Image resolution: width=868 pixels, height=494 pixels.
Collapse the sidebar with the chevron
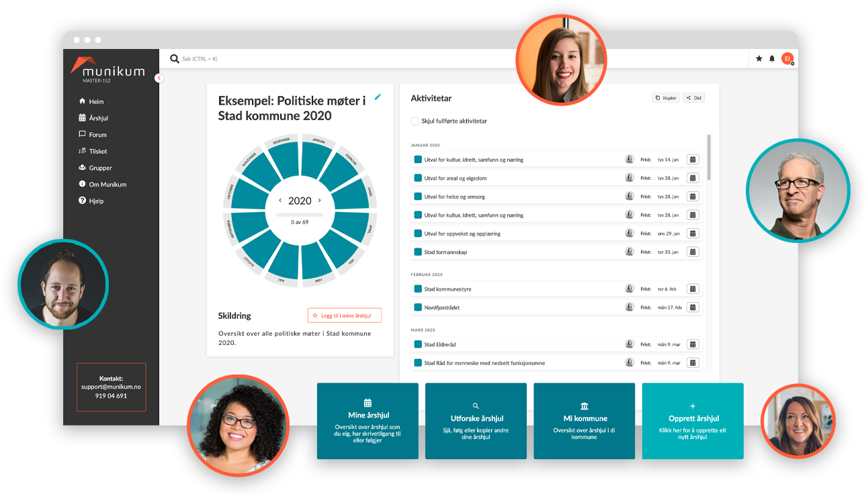tap(159, 78)
